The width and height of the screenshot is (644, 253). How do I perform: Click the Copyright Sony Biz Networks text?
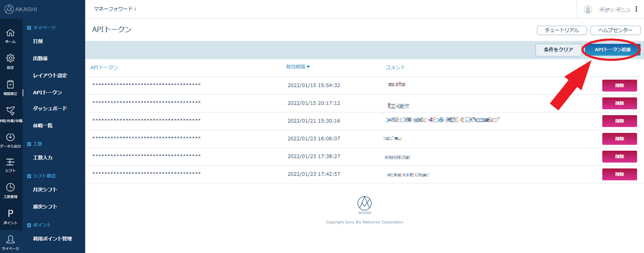(365, 222)
